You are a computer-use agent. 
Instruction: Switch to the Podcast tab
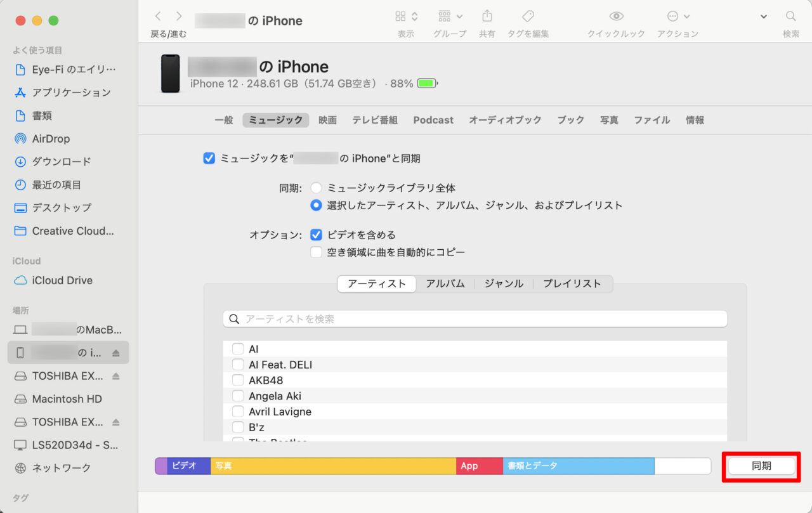(433, 120)
